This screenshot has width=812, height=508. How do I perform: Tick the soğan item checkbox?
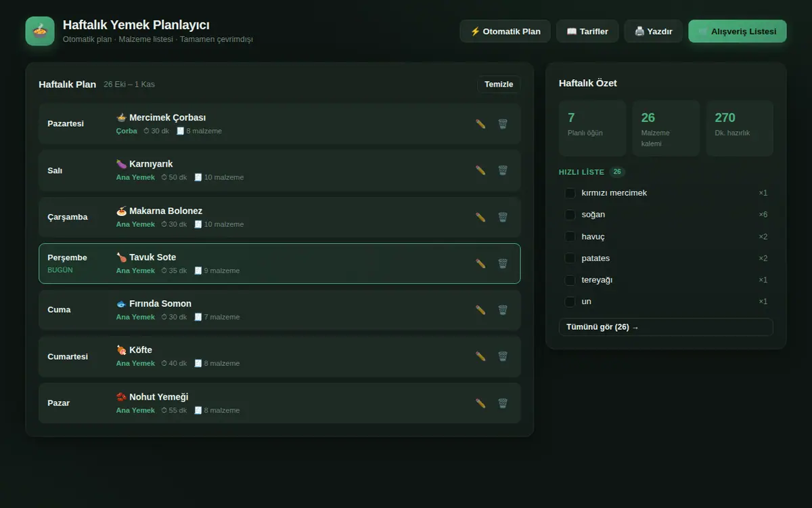[x=570, y=215]
